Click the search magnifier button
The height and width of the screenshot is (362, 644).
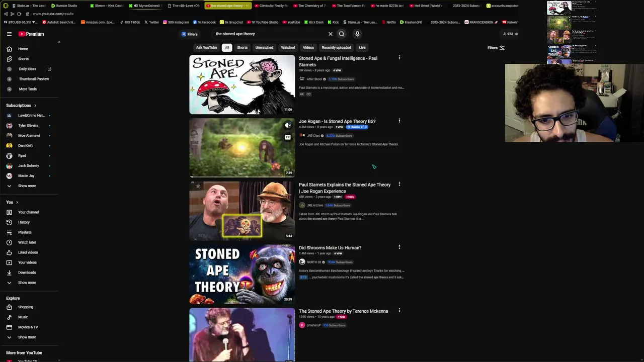pyautogui.click(x=342, y=34)
